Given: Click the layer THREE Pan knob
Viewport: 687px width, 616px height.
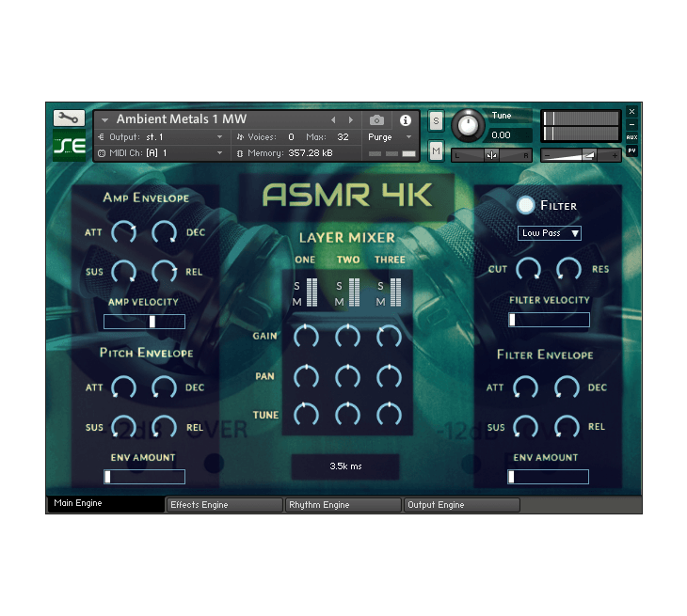Looking at the screenshot, I should click(x=389, y=377).
